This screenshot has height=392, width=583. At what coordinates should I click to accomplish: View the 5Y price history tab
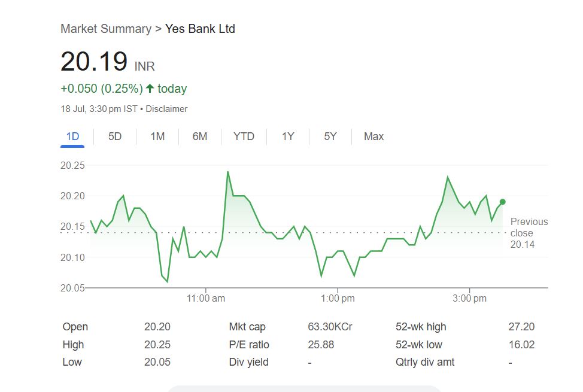tap(330, 136)
